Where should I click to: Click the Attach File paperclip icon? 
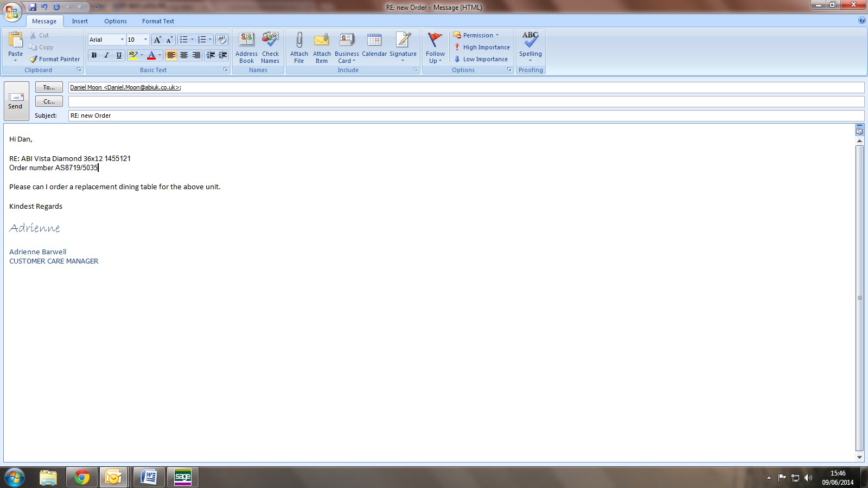click(x=299, y=41)
